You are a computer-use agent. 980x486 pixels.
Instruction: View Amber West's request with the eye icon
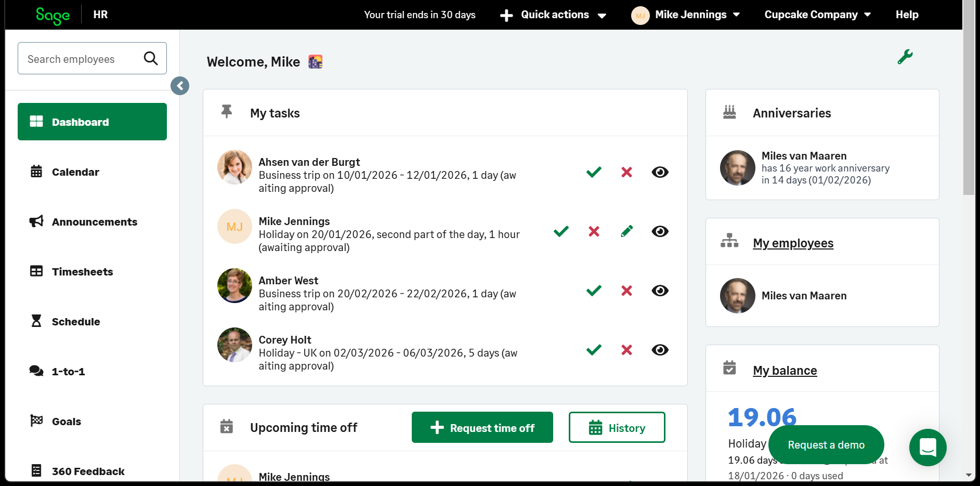click(660, 291)
